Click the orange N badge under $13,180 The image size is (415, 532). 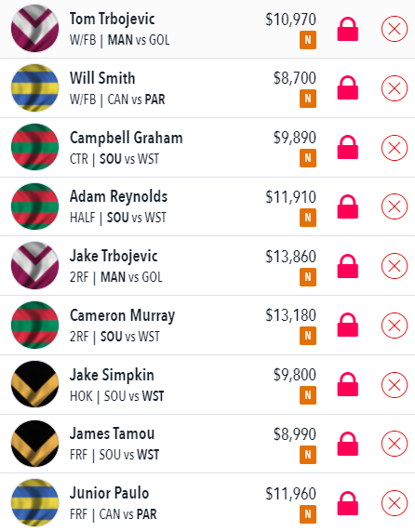(308, 336)
